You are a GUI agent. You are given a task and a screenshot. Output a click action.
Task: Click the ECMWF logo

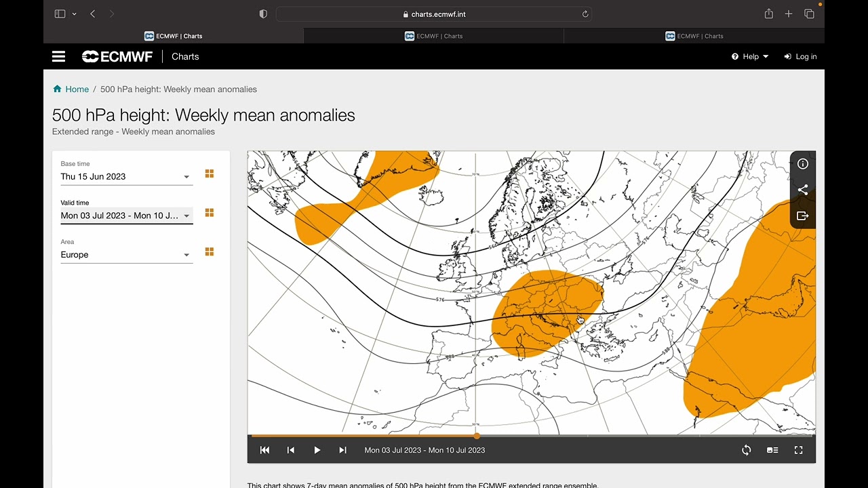117,57
